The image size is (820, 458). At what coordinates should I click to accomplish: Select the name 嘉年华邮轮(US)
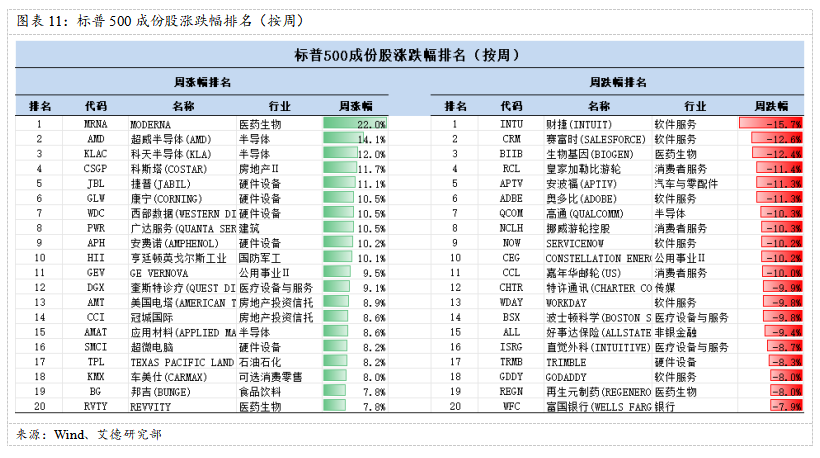tap(584, 273)
